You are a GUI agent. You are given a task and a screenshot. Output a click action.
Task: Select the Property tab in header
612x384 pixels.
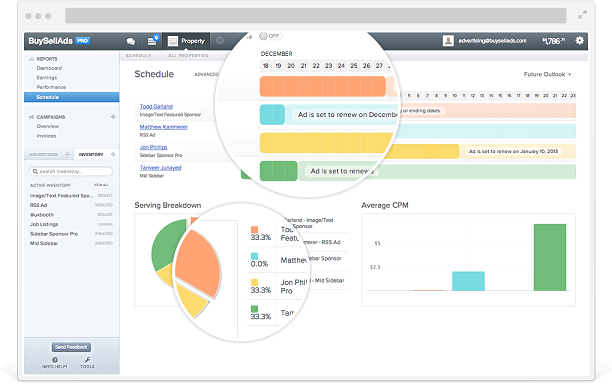coord(186,41)
